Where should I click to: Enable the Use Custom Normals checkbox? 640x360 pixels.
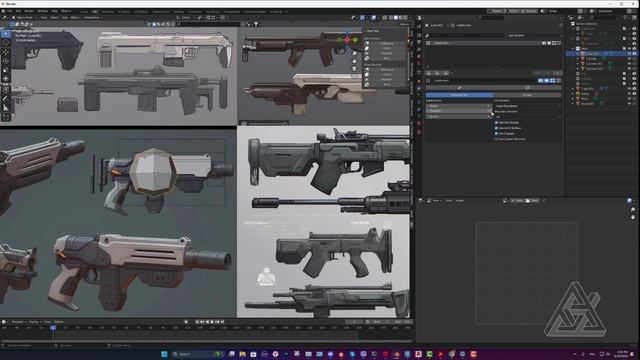pos(496,139)
